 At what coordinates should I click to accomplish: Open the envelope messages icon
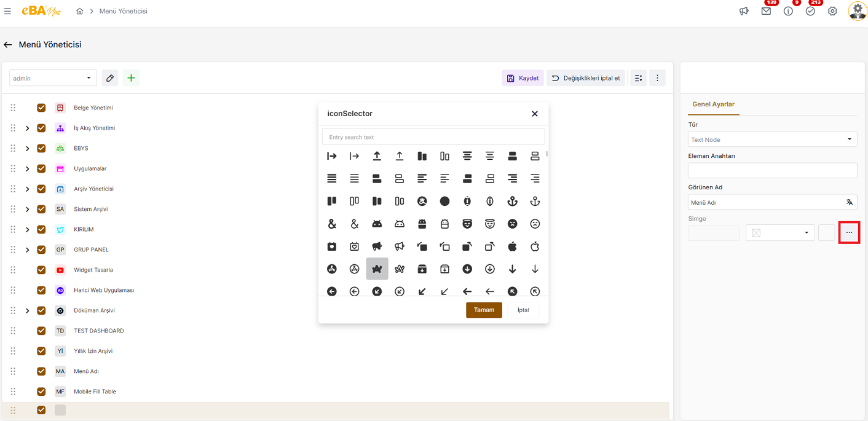(766, 11)
